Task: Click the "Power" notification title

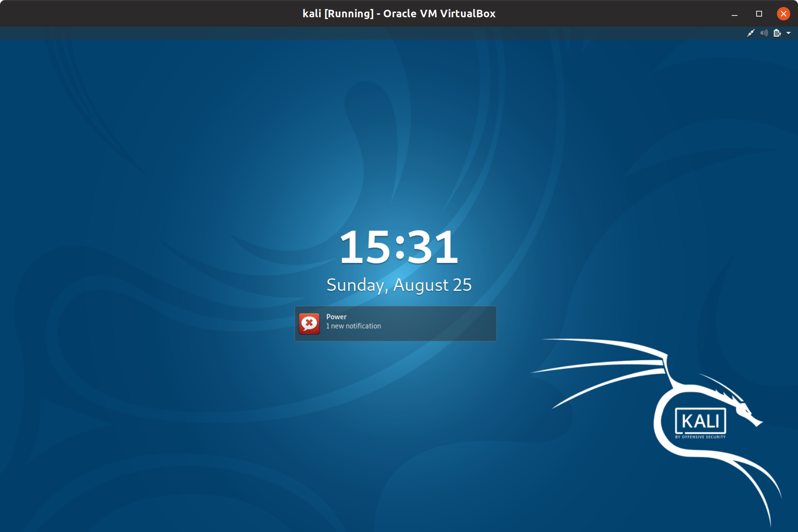Action: (336, 317)
